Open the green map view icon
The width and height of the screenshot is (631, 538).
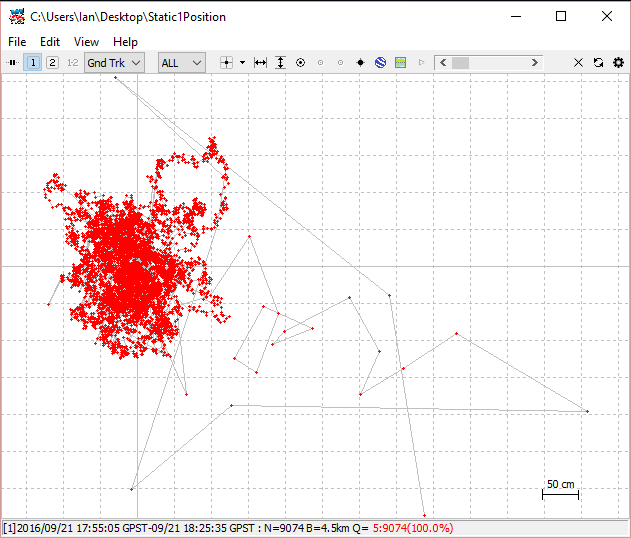(400, 63)
